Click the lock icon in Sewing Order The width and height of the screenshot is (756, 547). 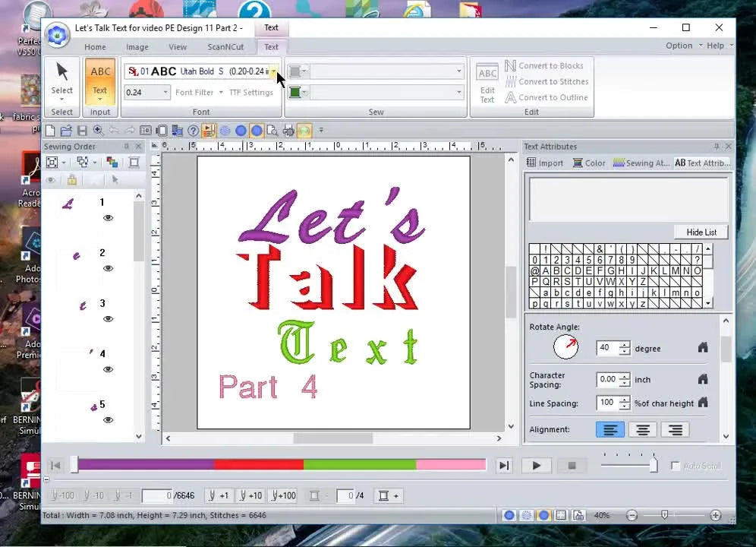(x=73, y=180)
